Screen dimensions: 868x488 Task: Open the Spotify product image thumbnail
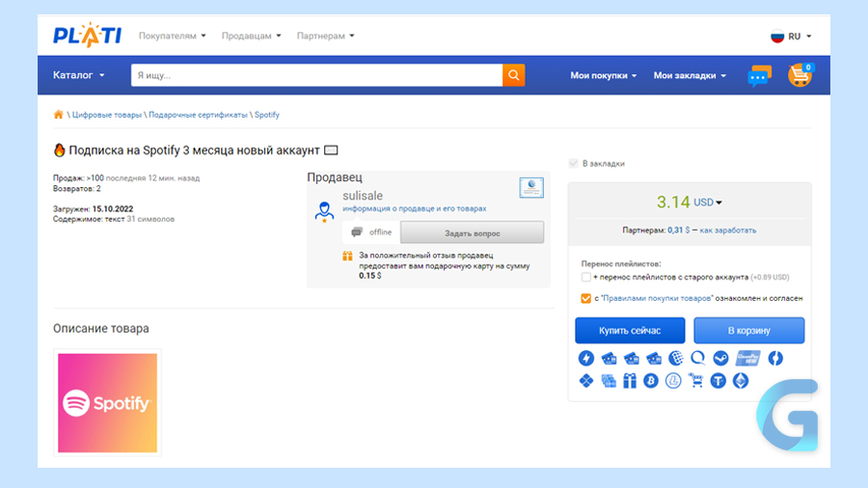point(107,403)
